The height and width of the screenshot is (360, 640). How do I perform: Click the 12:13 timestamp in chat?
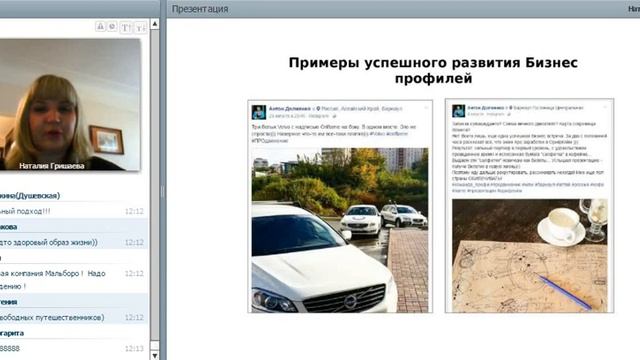(x=134, y=349)
